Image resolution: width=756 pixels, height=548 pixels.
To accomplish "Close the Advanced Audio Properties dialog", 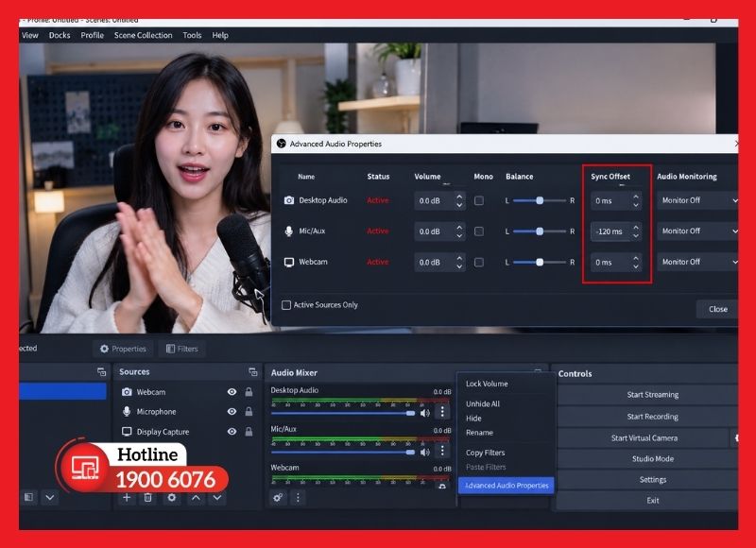I will pyautogui.click(x=717, y=309).
